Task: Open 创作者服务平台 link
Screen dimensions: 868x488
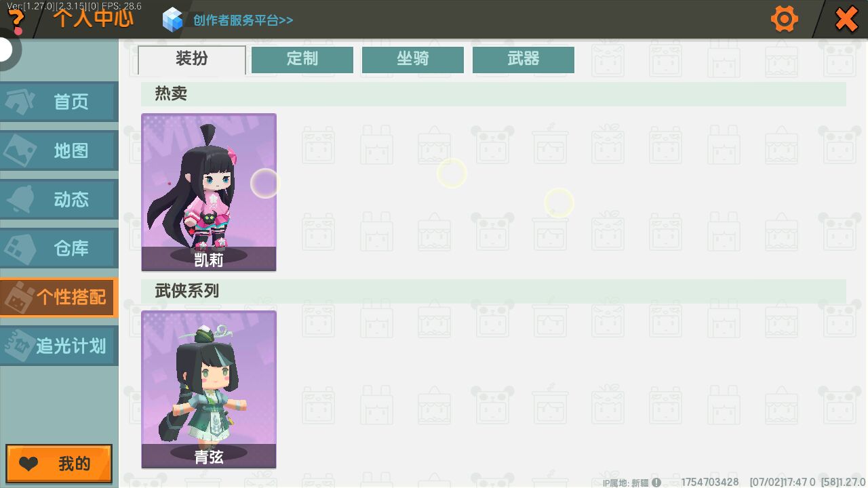Action: click(x=243, y=20)
